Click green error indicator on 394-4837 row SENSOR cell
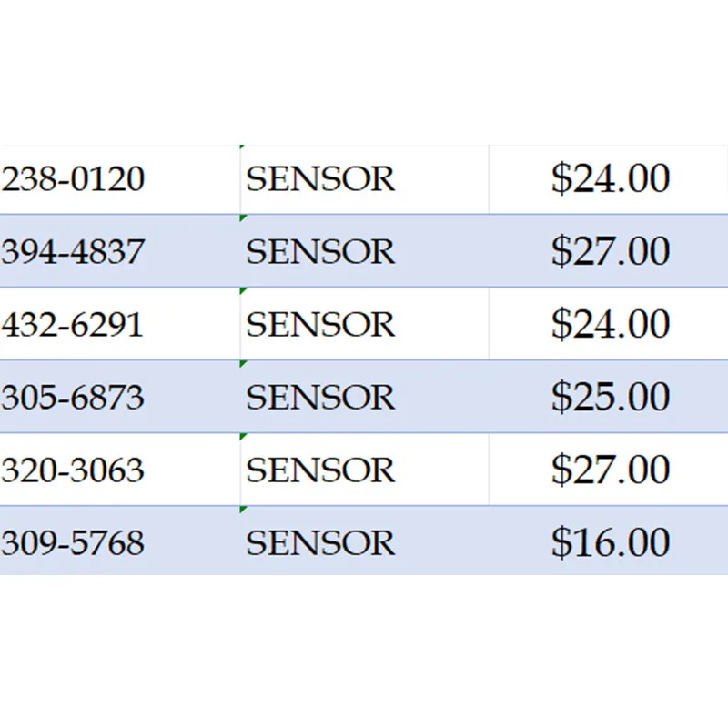 (243, 217)
